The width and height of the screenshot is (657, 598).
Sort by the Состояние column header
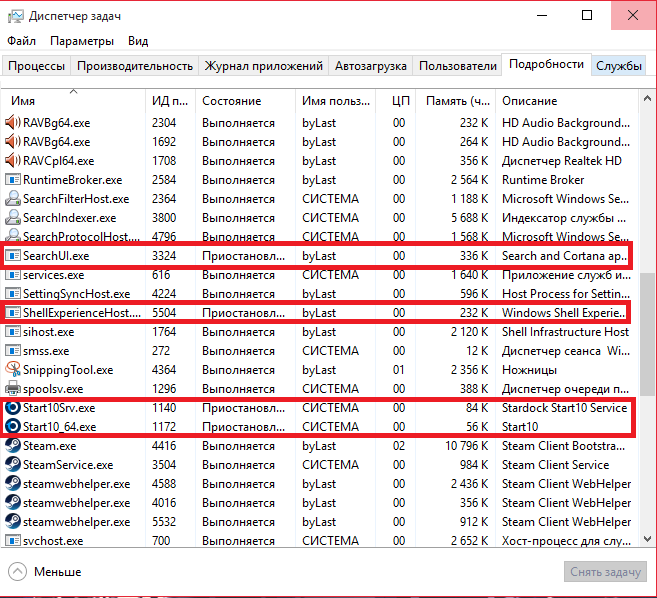pos(245,101)
